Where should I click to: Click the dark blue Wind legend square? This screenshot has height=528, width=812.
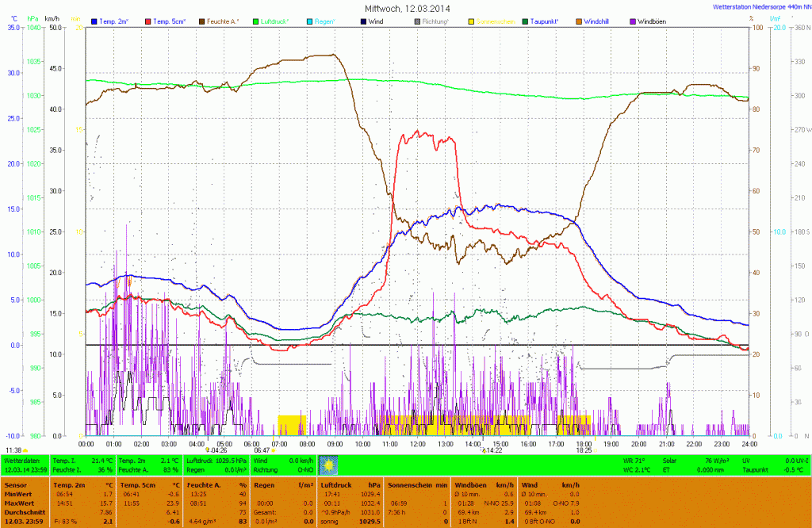(364, 21)
